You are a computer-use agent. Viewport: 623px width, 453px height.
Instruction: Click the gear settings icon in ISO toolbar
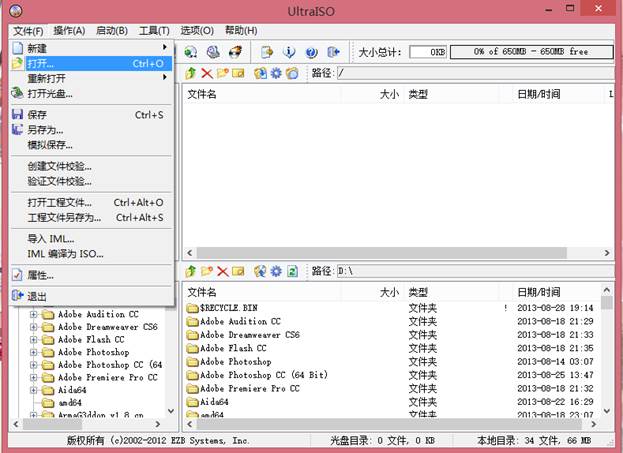pos(276,73)
